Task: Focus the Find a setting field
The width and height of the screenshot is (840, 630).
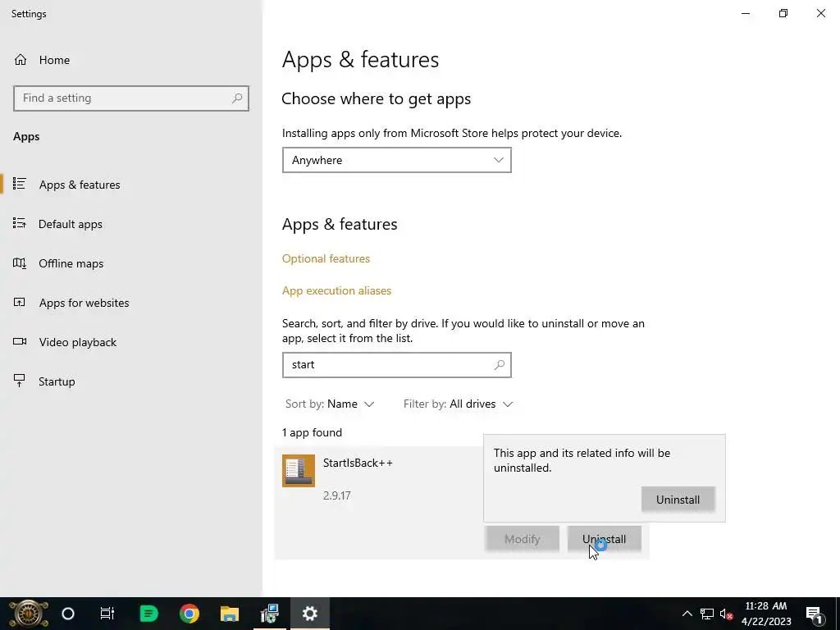Action: 130,98
